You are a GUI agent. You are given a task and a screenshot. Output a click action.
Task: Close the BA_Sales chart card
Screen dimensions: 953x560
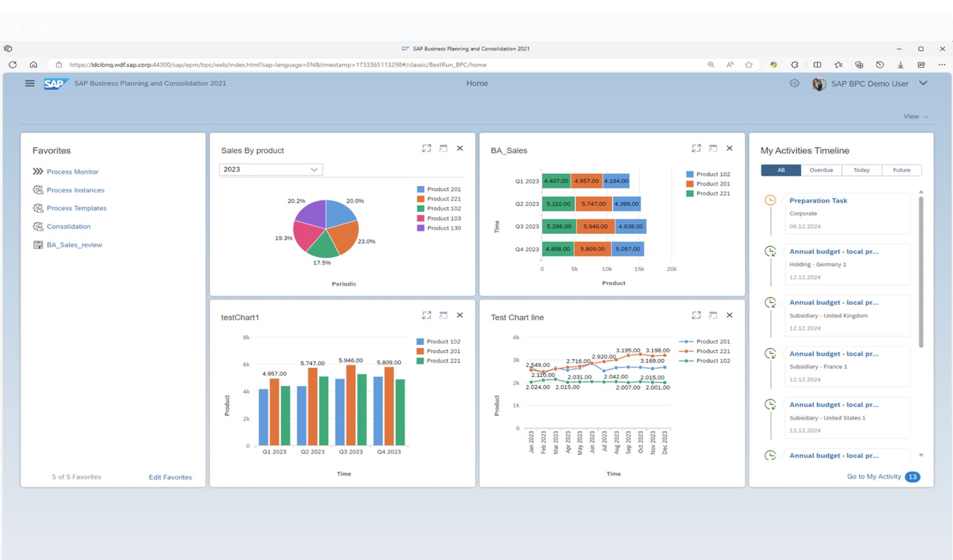[x=730, y=148]
